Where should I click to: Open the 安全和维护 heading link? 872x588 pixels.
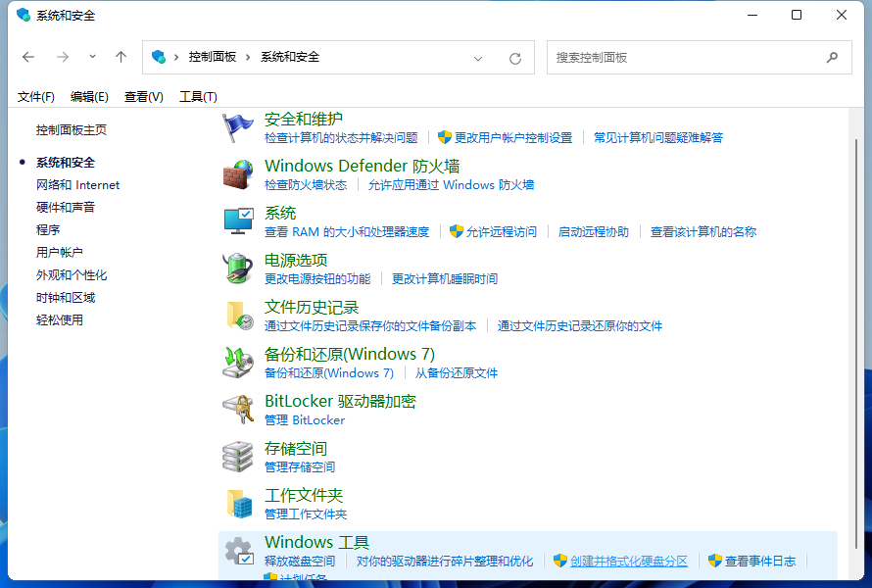(304, 119)
